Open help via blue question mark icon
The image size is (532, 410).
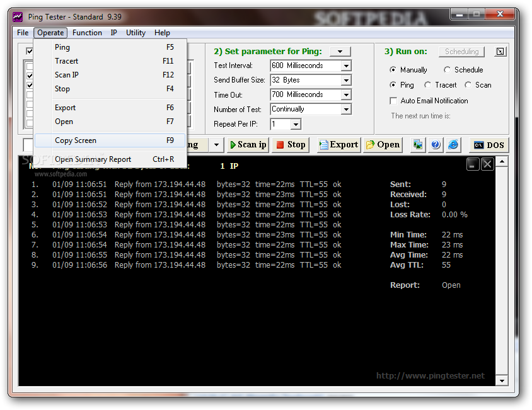click(436, 145)
